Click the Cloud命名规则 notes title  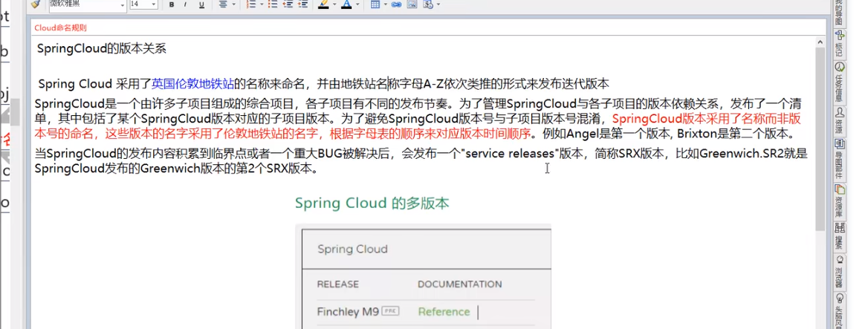(x=60, y=27)
